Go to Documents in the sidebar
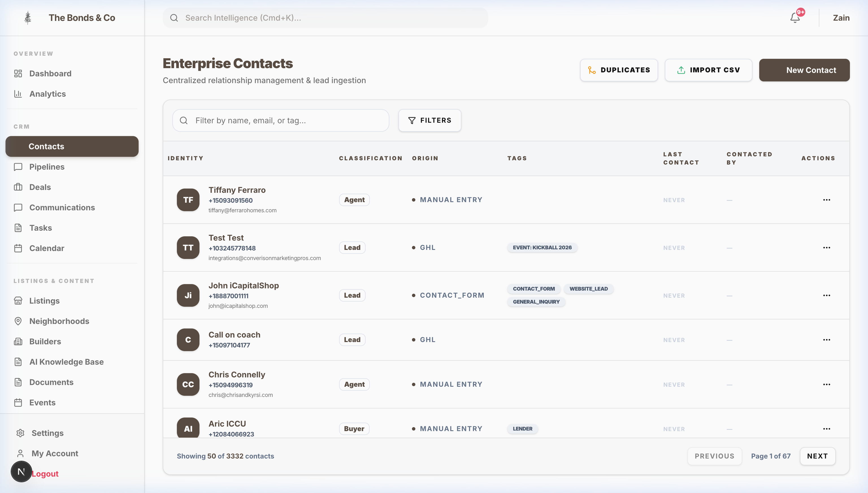 (x=72, y=382)
